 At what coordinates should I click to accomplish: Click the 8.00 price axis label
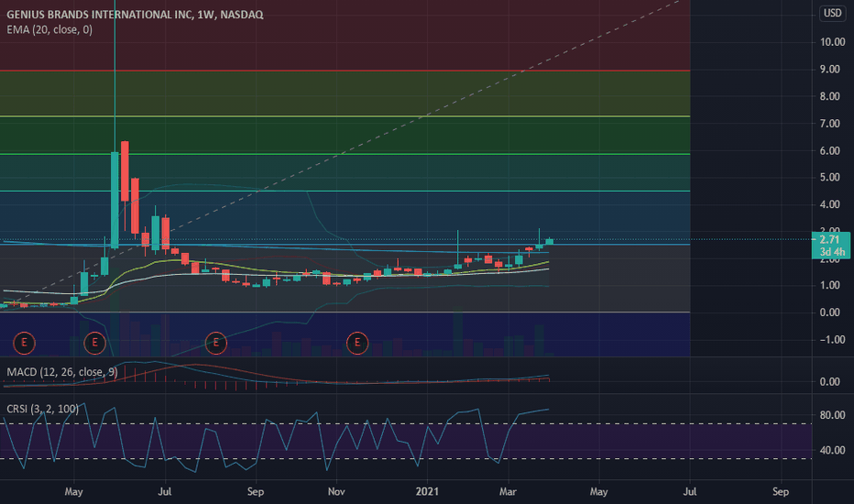tap(830, 96)
